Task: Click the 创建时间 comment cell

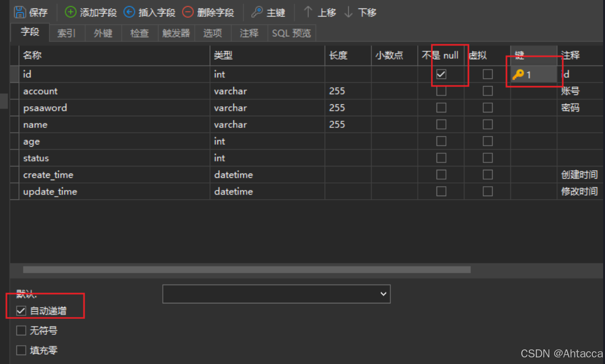Action: click(581, 175)
